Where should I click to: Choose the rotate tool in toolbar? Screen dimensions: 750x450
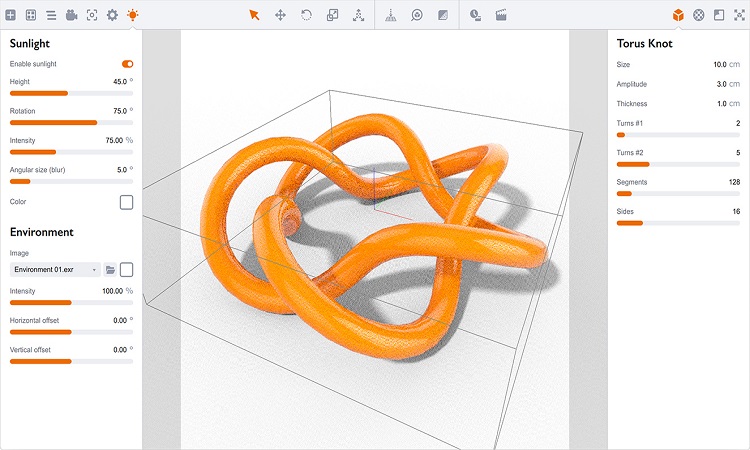click(x=306, y=15)
